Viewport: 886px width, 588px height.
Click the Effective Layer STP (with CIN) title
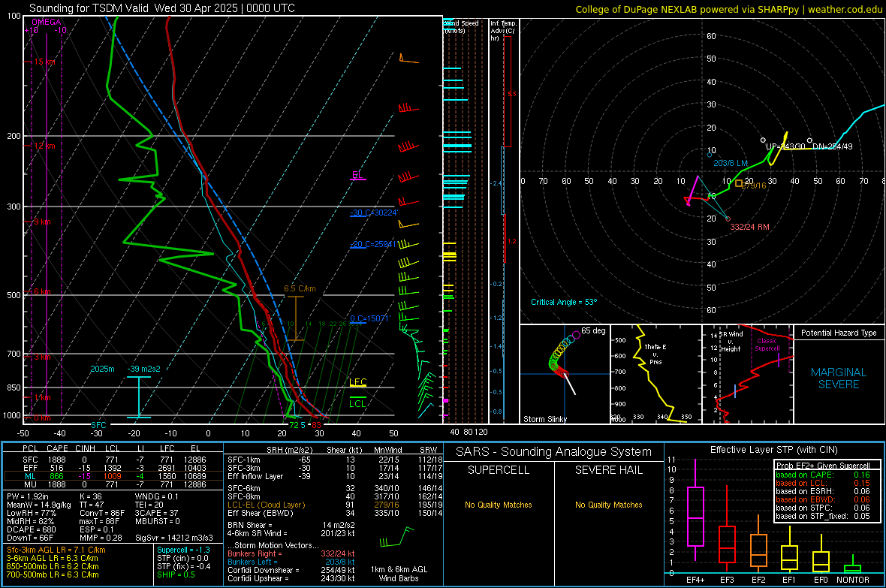[x=773, y=450]
